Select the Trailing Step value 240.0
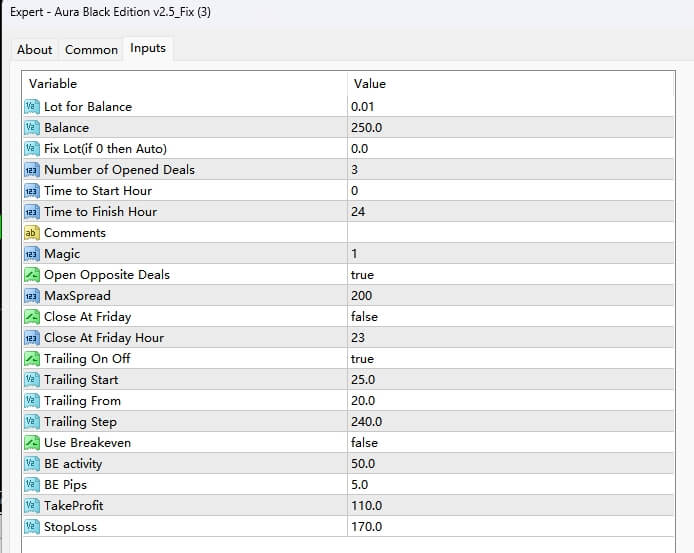 [x=367, y=422]
